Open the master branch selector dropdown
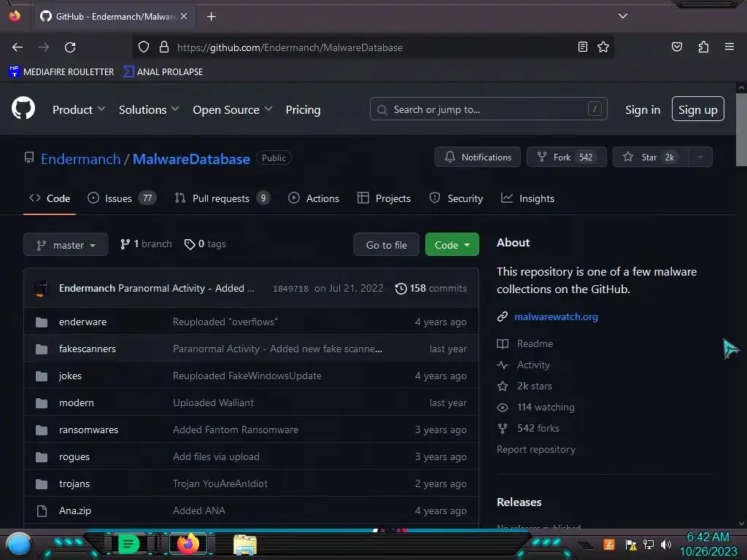This screenshot has height=560, width=747. 66,245
